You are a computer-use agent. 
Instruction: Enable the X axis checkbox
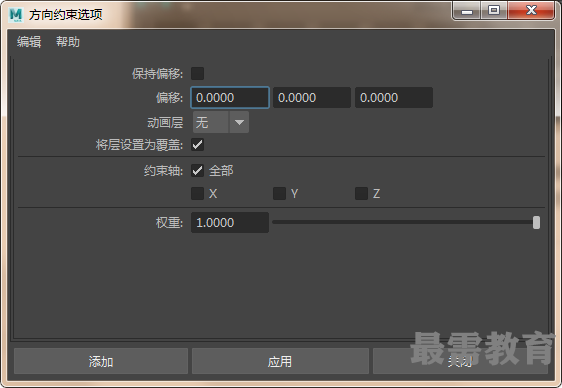(197, 193)
